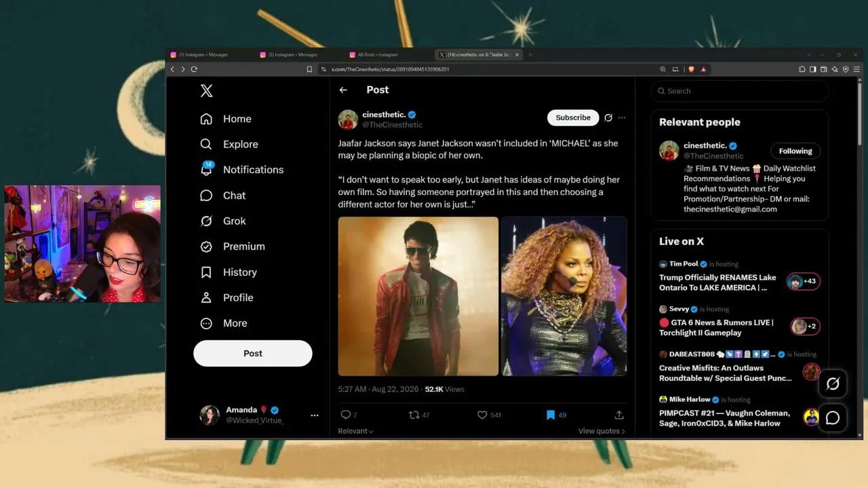Viewport: 868px width, 488px height.
Task: Open Notifications with the 14 badge
Action: click(x=242, y=169)
